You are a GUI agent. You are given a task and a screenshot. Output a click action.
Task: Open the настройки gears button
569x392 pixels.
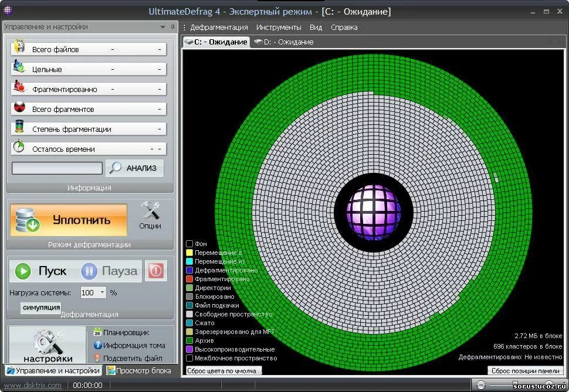[48, 345]
